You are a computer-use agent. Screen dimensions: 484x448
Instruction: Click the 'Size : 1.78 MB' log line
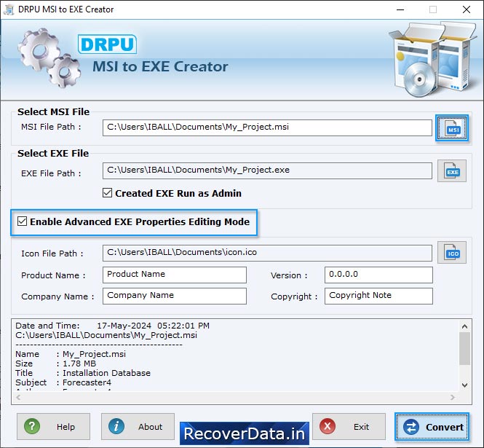[55, 363]
